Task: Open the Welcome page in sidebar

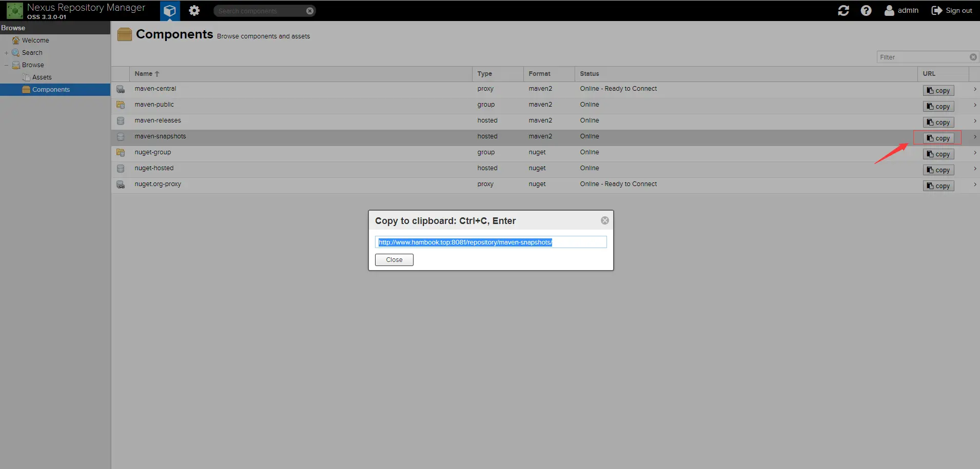Action: [x=35, y=40]
